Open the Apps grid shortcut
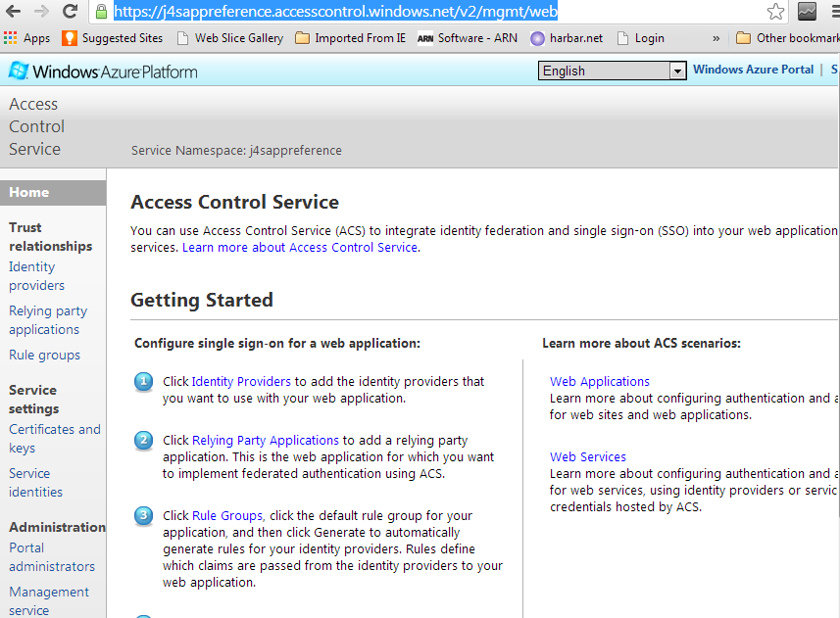The image size is (840, 618). point(26,38)
